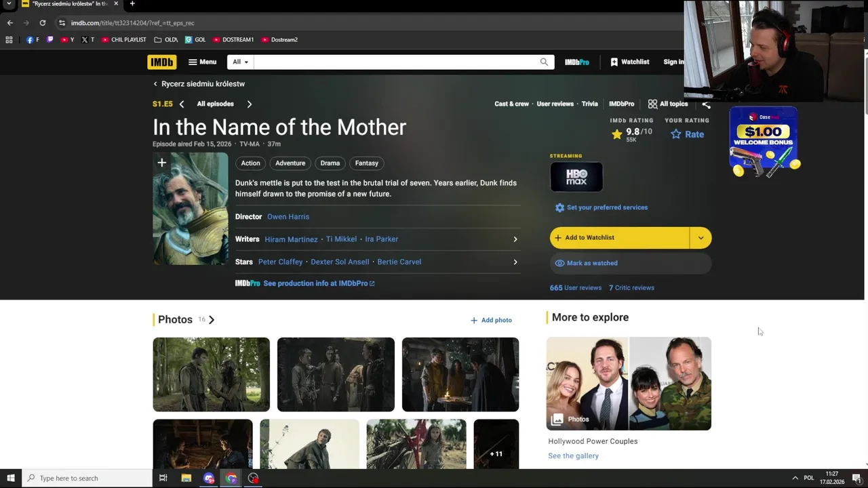Show hidden system tray icons
The width and height of the screenshot is (868, 488).
coord(795,478)
